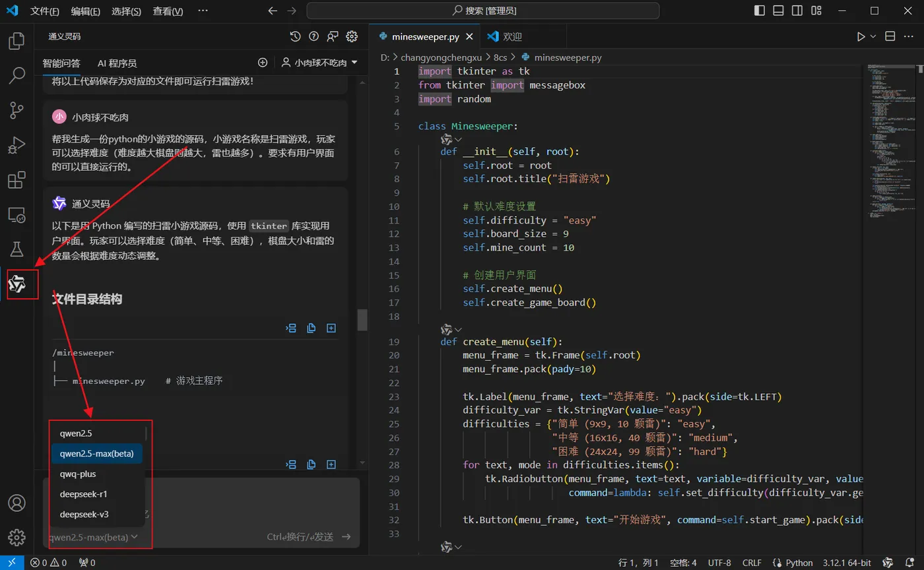Screen dimensions: 924x570
Task: Collapse the model selector below chat input
Action: (93, 538)
